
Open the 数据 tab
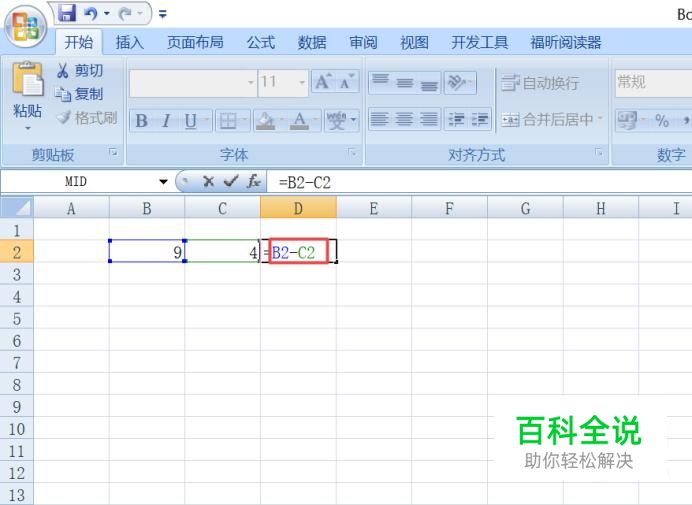pos(312,42)
